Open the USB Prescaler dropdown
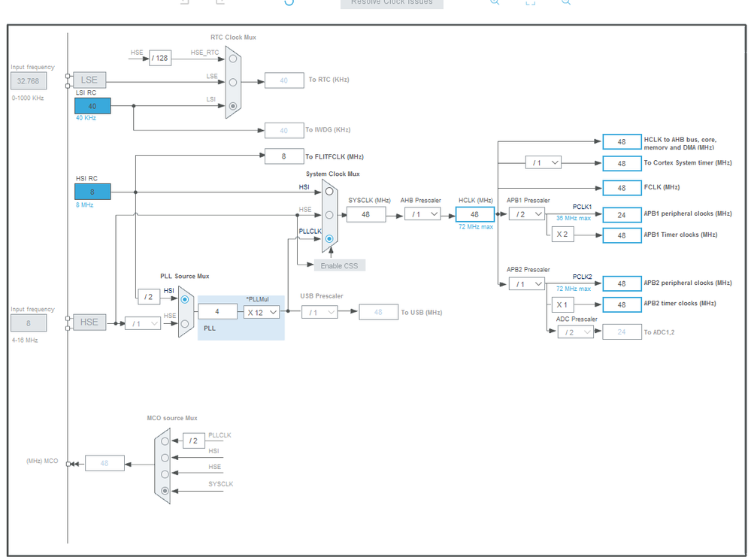The width and height of the screenshot is (751, 560). point(319,313)
